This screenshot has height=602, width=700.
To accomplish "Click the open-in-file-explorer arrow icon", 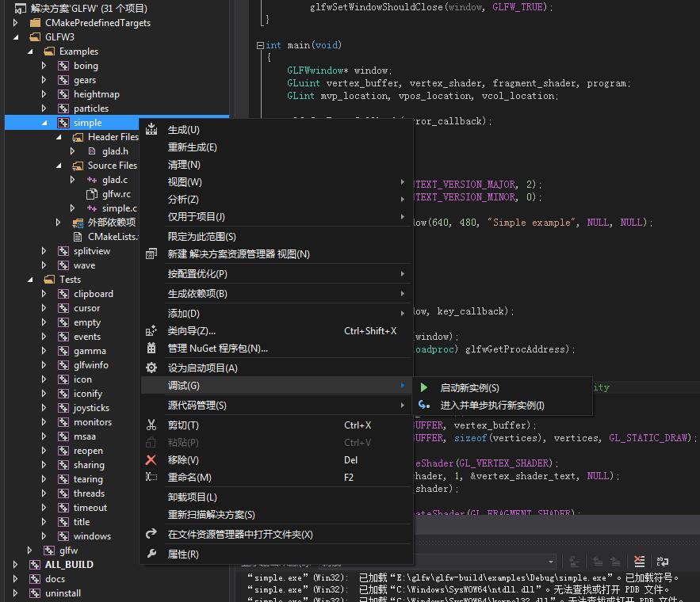I will [151, 534].
